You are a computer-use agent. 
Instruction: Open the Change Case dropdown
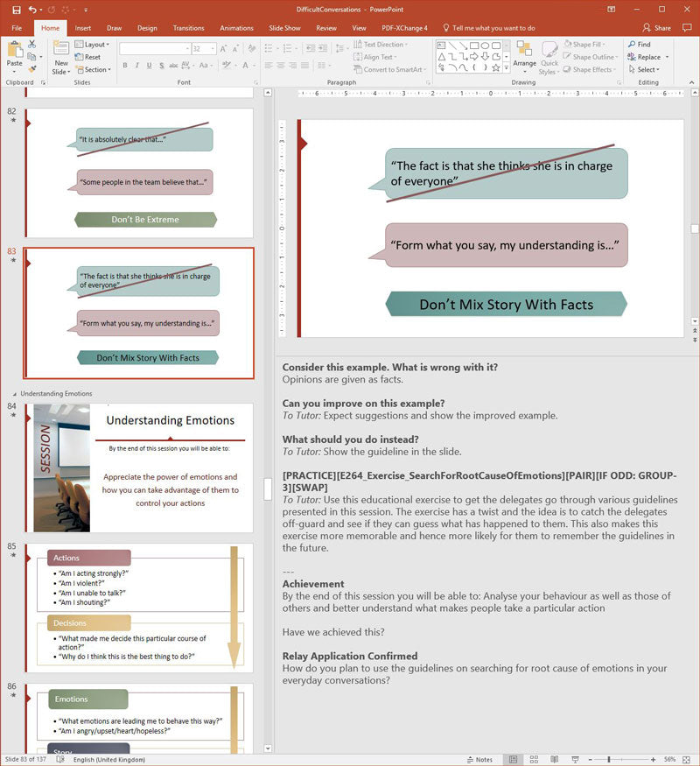(x=205, y=66)
